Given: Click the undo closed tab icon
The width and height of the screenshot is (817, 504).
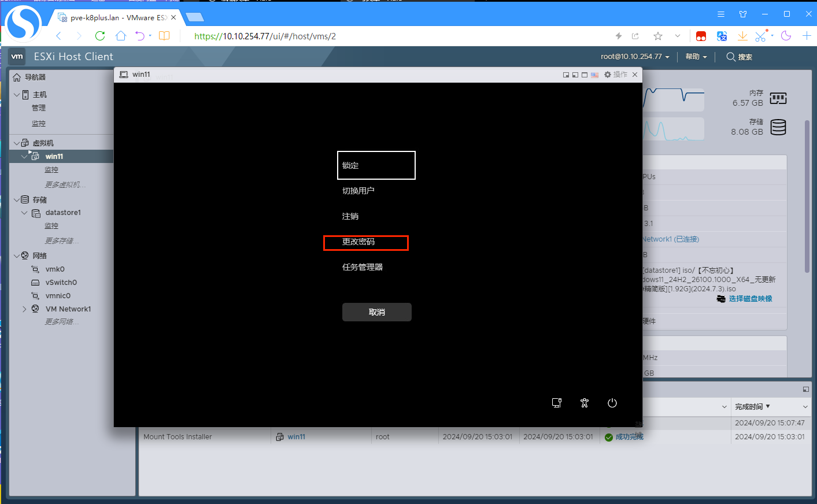Looking at the screenshot, I should point(140,36).
